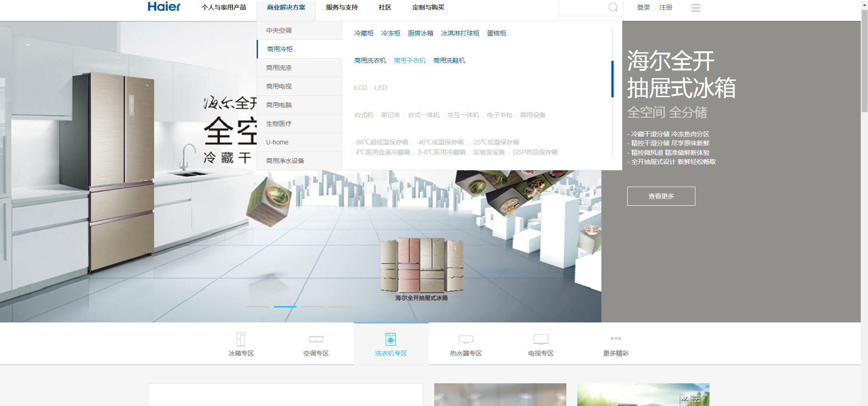868x406 pixels.
Task: Open 商业解决方案 menu
Action: point(286,7)
